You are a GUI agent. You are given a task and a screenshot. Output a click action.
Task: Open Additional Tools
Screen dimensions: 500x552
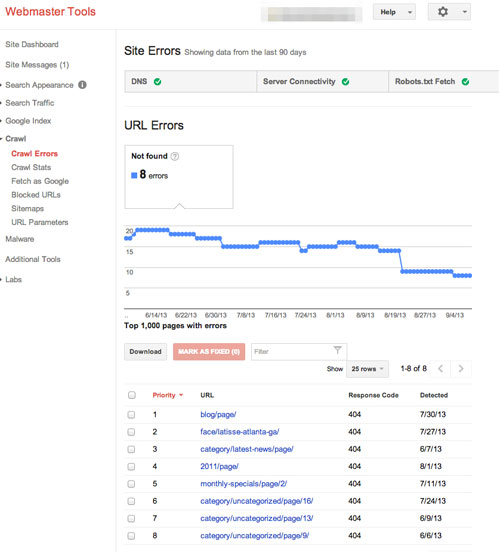[x=33, y=259]
